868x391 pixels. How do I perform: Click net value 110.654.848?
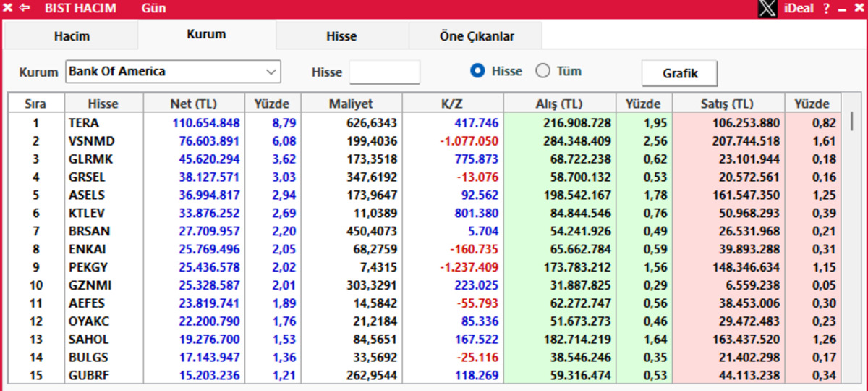coord(205,123)
